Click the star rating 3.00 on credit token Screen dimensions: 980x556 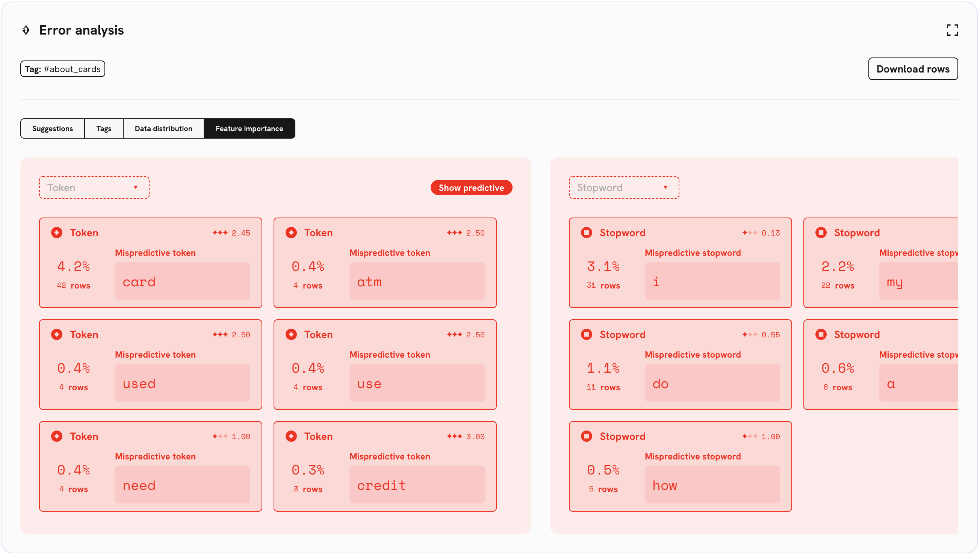466,437
